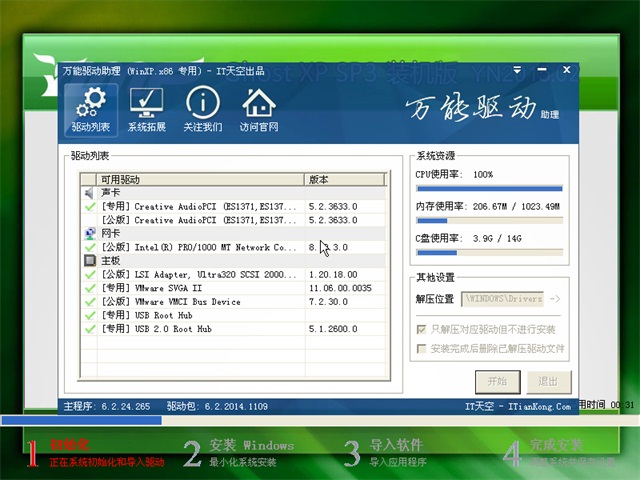Uncheck the Intel PRO/1000 MT Network driver
640x480 pixels.
(90, 247)
